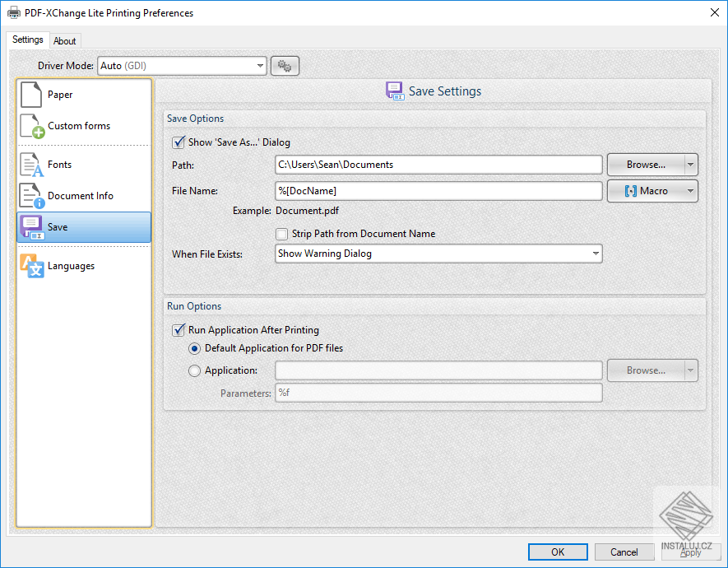The image size is (728, 568).
Task: Open the Paper section label
Action: (x=60, y=95)
